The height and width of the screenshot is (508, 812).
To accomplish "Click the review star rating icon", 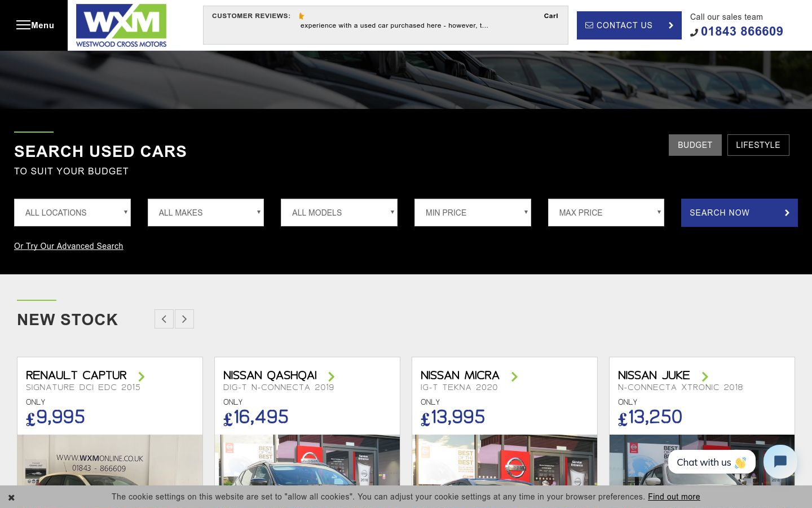I will pyautogui.click(x=302, y=16).
